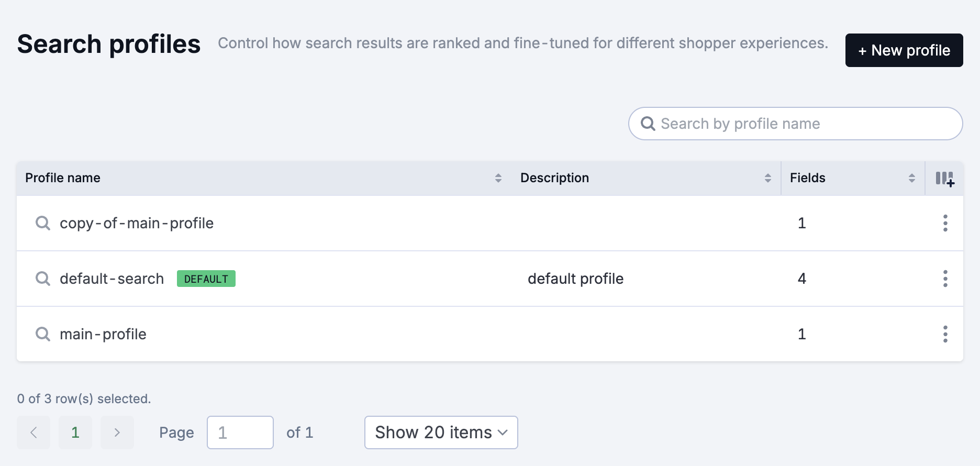Sort the table by Description
Image resolution: width=980 pixels, height=466 pixels.
click(x=768, y=178)
